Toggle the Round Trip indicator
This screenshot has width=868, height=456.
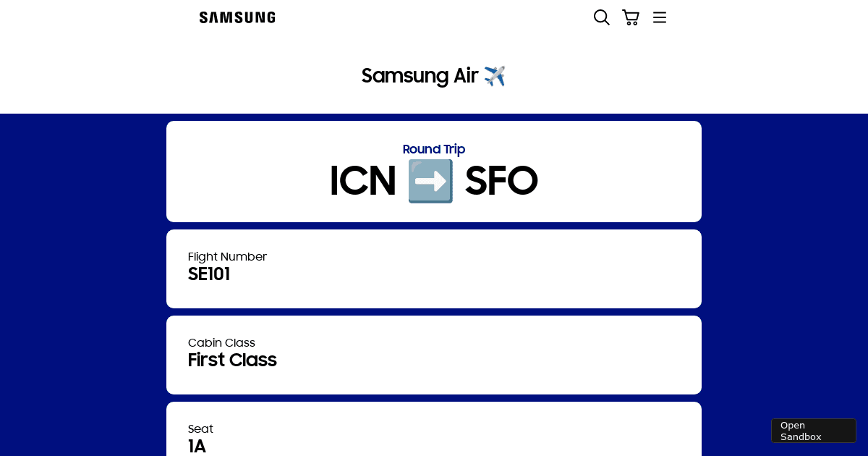coord(434,149)
